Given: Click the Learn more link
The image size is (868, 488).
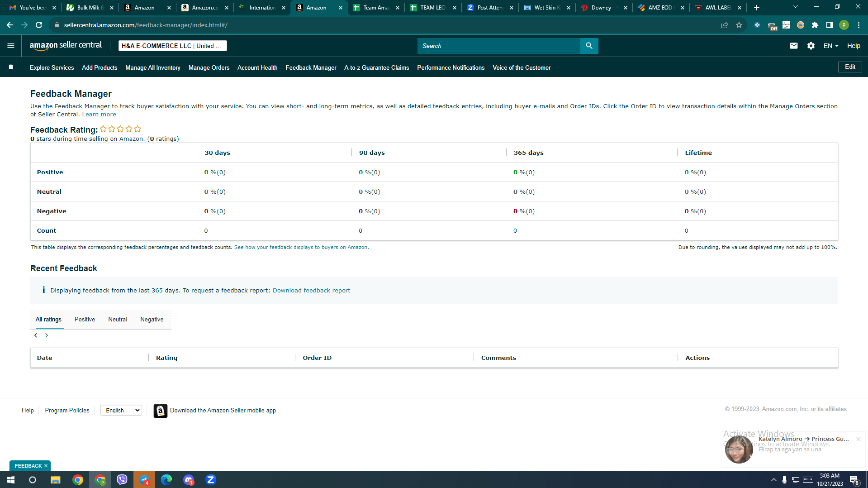Looking at the screenshot, I should (99, 115).
